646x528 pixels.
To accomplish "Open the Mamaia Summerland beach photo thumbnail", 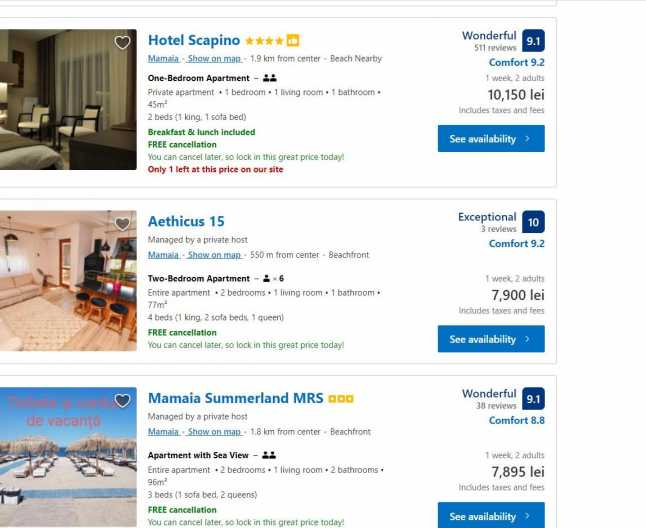I will 68,458.
